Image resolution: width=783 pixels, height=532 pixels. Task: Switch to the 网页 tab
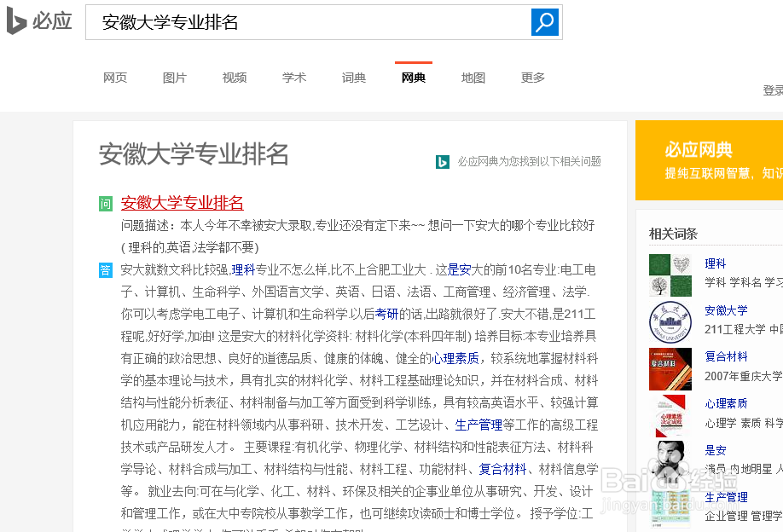click(x=115, y=78)
